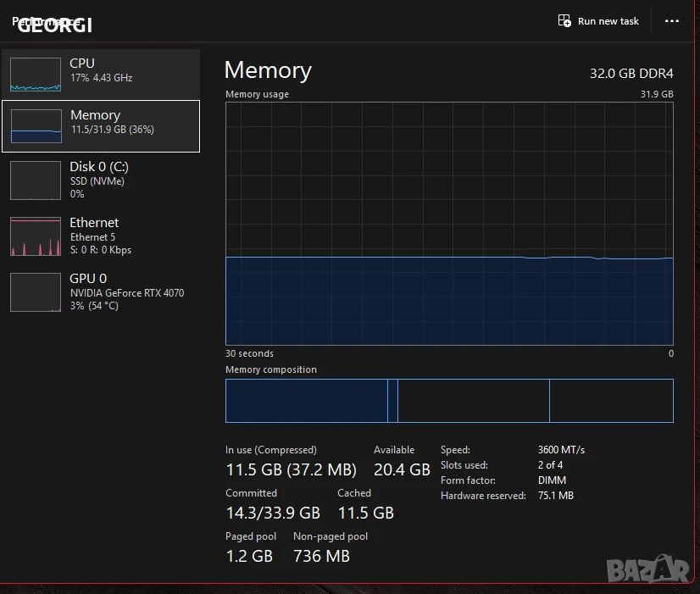Open the Ethernet performance item

101,236
